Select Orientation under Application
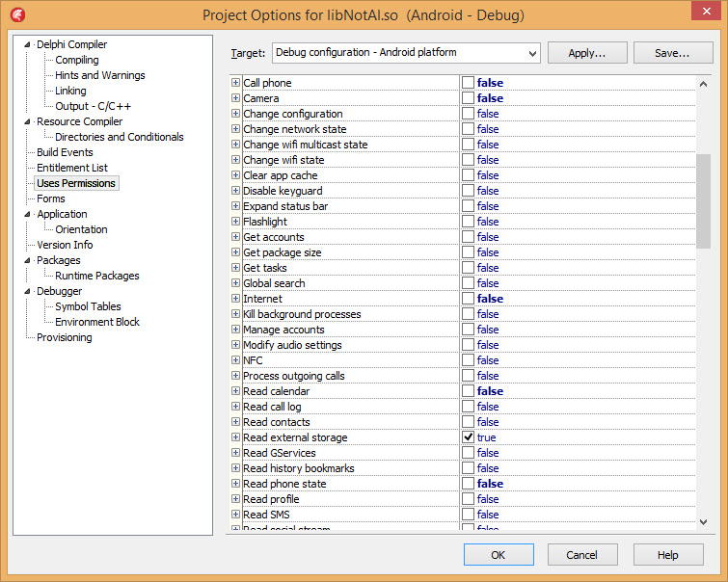 pyautogui.click(x=81, y=229)
